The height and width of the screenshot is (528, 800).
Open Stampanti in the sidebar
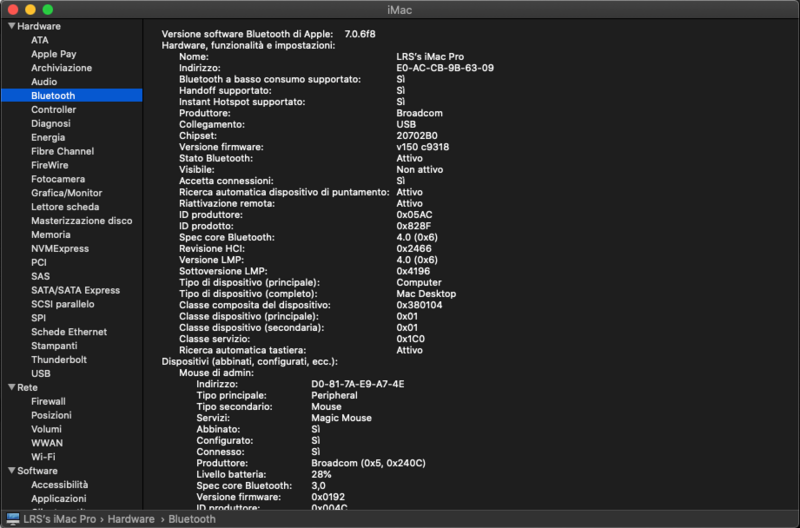click(54, 346)
